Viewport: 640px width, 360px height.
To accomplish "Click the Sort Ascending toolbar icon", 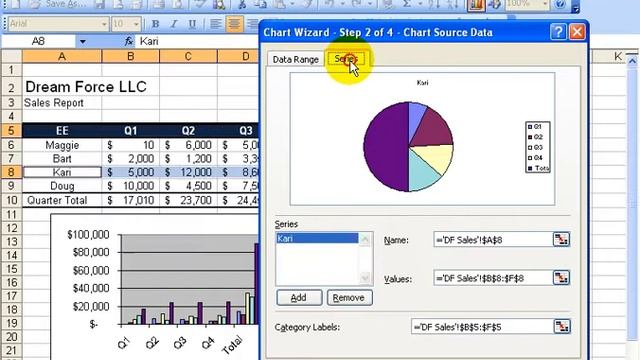I will (x=434, y=5).
